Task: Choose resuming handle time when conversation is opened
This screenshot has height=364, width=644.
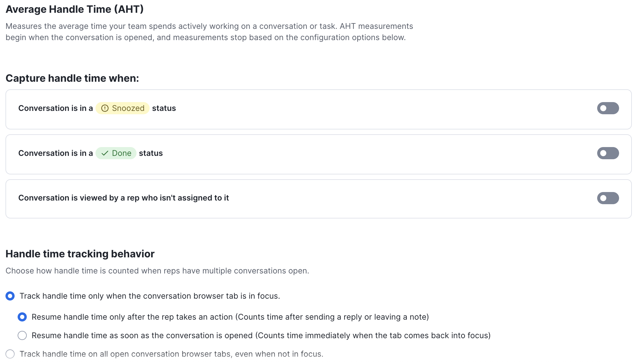Action: pos(23,335)
